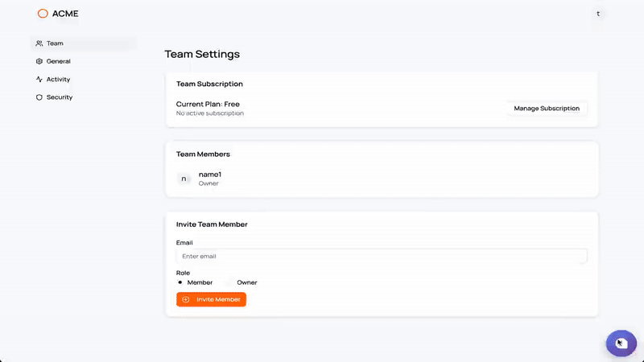Open the purple floating widget button

621,343
